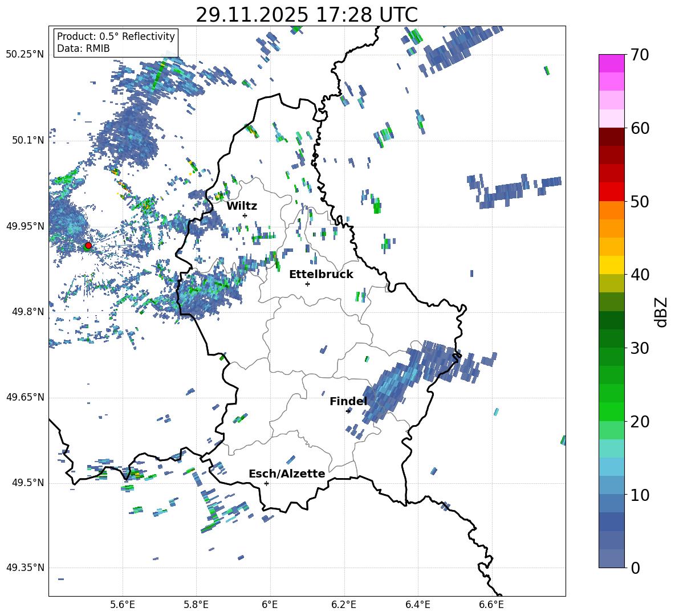This screenshot has width=675, height=616.
Task: Click the 6.2°E longitude label
Action: [x=344, y=605]
